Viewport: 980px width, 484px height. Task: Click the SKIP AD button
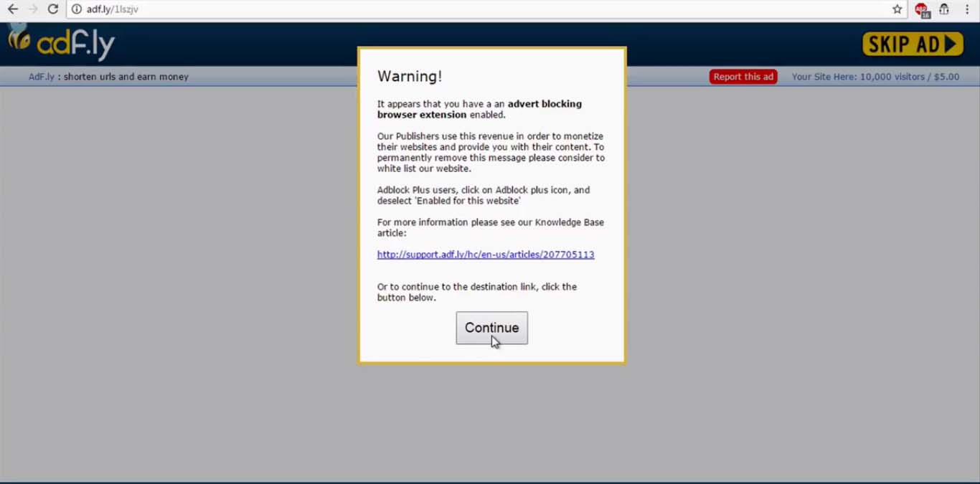click(x=913, y=44)
